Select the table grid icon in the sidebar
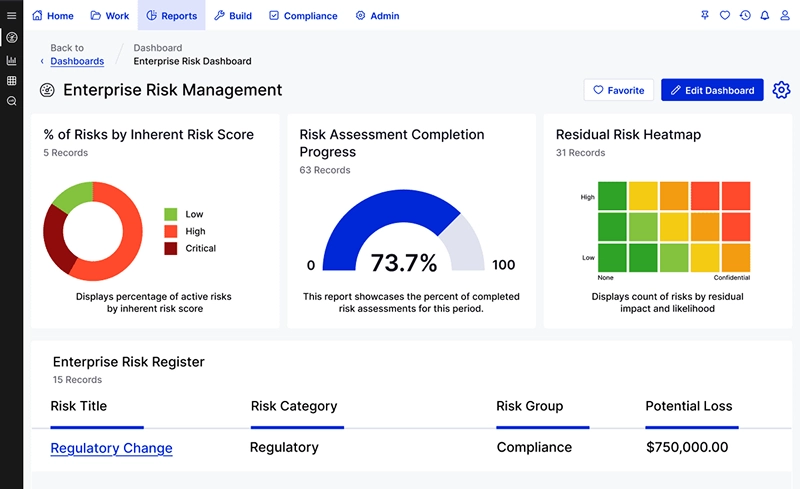 pos(11,81)
